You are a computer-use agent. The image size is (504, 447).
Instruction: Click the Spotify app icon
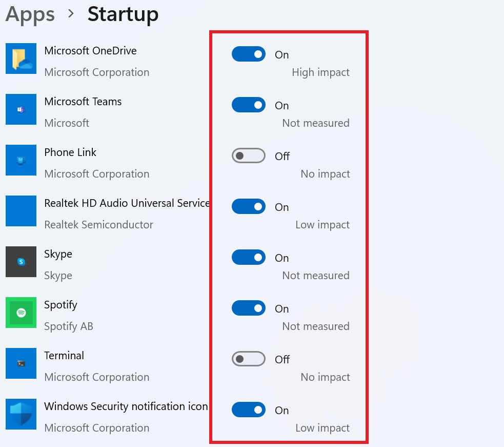(21, 313)
